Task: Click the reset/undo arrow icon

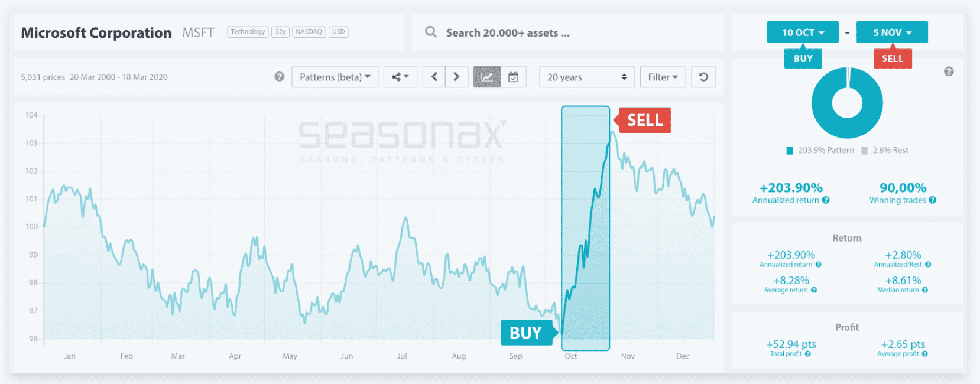Action: (703, 77)
